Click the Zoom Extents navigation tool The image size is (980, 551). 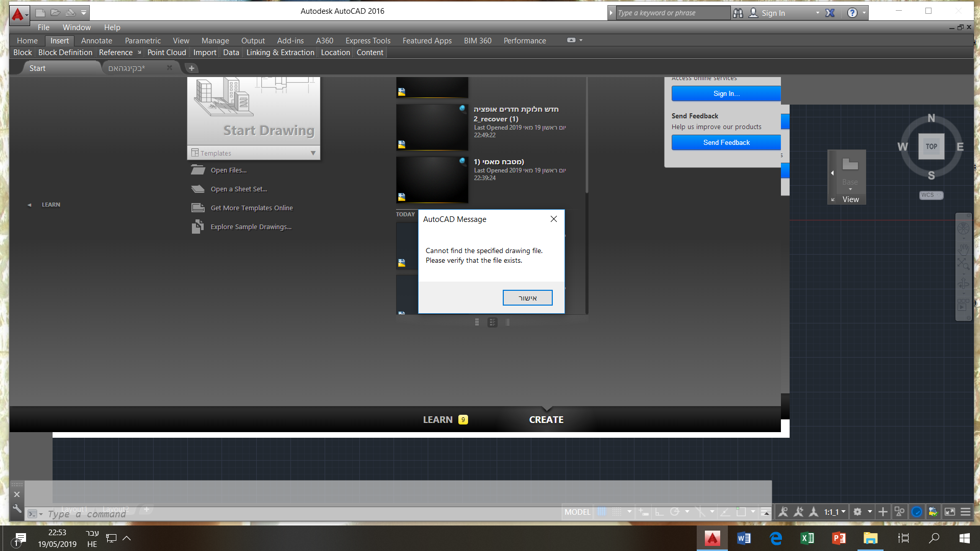(964, 264)
